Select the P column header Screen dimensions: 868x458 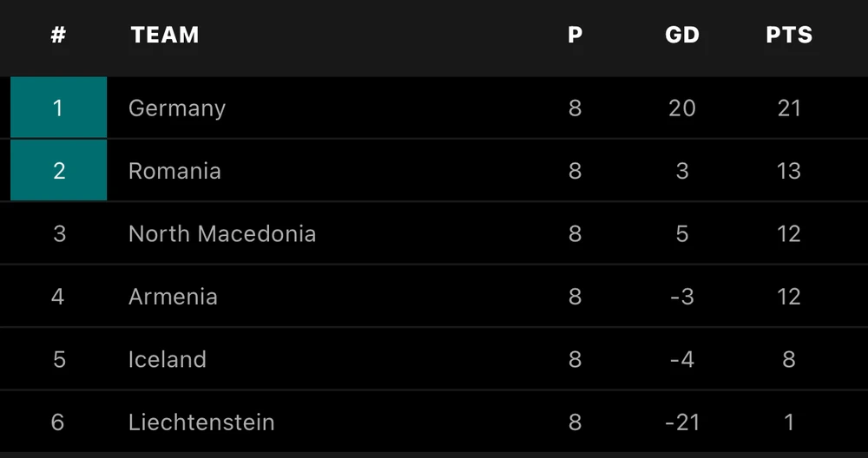click(x=575, y=36)
